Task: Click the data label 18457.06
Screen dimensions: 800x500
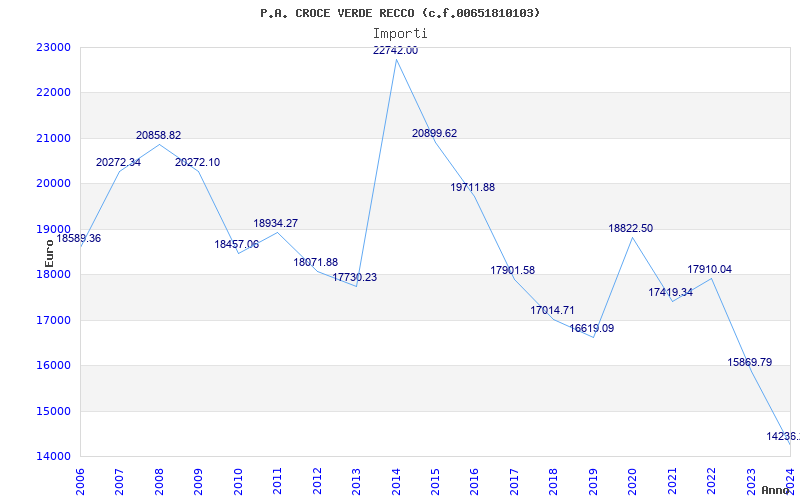Action: click(x=237, y=244)
